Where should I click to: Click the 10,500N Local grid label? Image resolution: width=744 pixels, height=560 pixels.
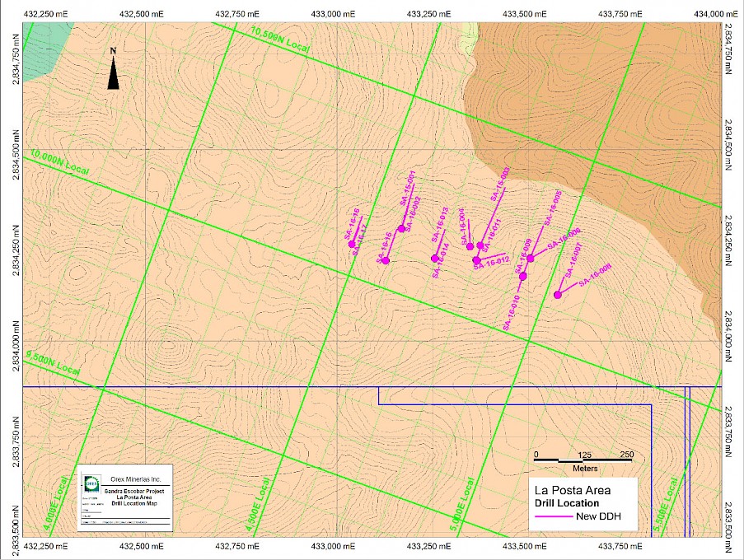[282, 40]
